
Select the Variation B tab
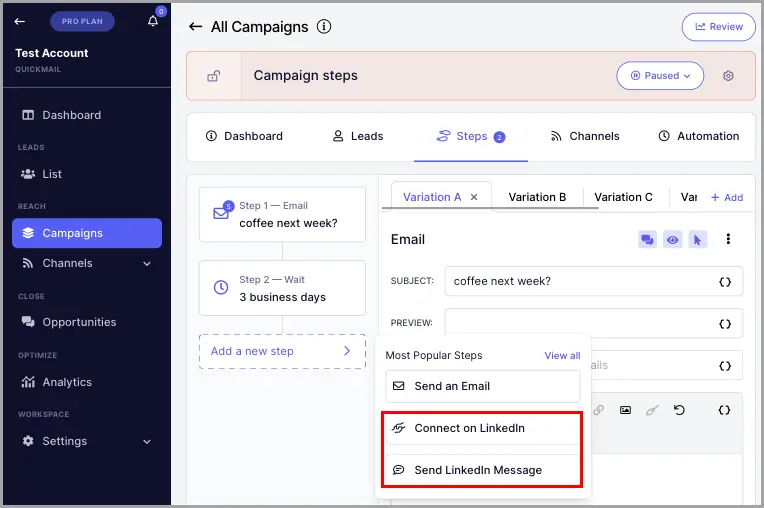(x=537, y=197)
